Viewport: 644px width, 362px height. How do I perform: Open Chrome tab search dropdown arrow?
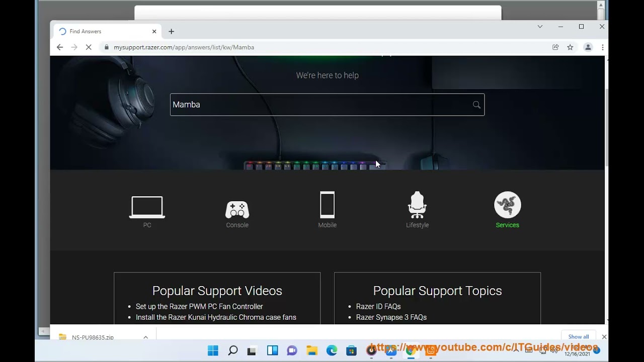coord(540,27)
